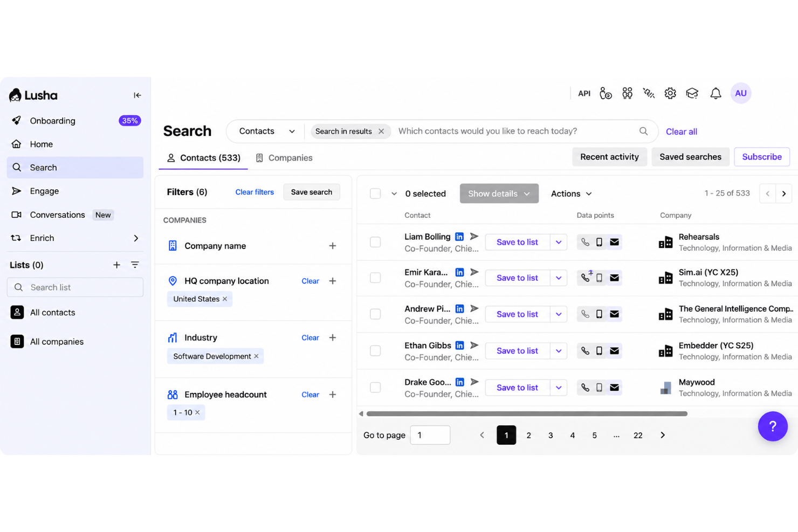The image size is (798, 532).
Task: Focus the Search list field
Action: click(75, 287)
